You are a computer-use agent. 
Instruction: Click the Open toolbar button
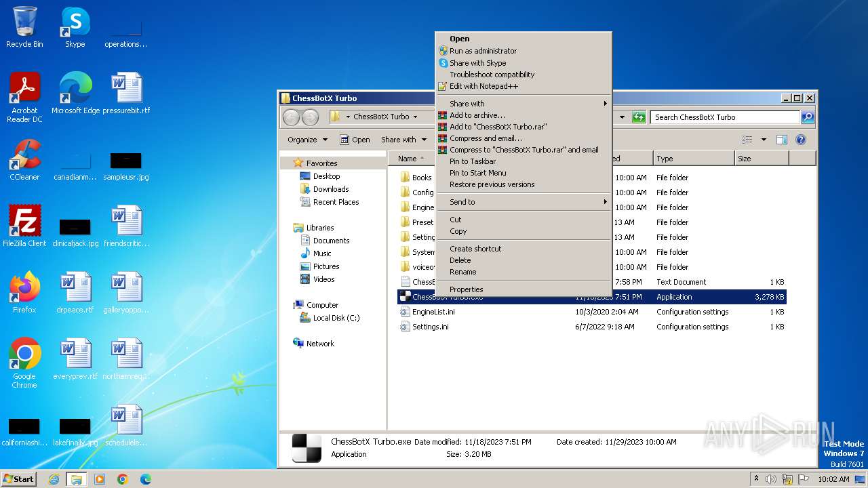coord(355,140)
